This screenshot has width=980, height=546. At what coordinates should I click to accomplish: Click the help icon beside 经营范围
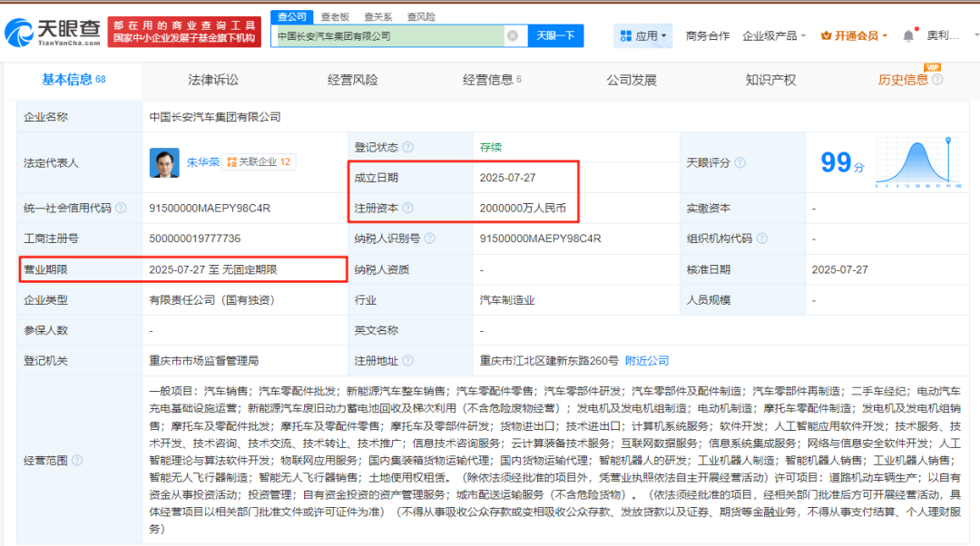point(77,461)
